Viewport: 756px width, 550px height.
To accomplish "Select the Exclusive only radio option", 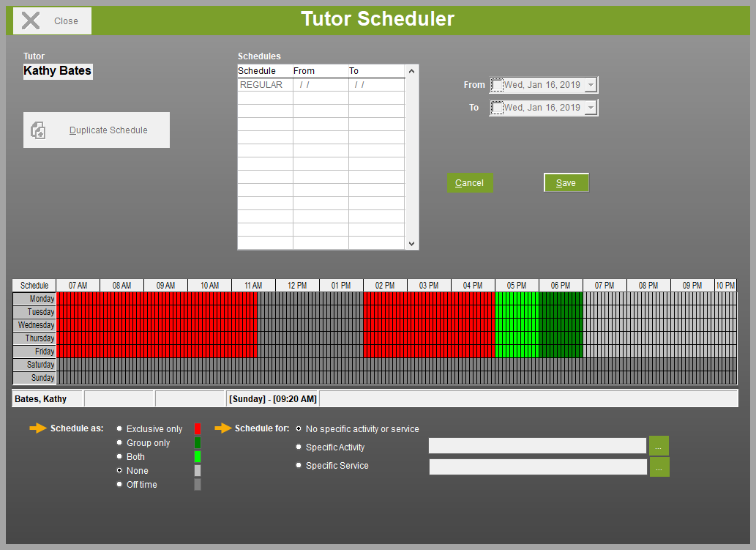I will coord(119,428).
